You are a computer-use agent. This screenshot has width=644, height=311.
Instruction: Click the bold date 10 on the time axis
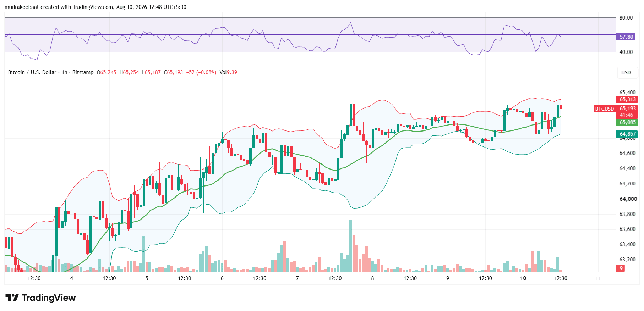click(x=523, y=278)
